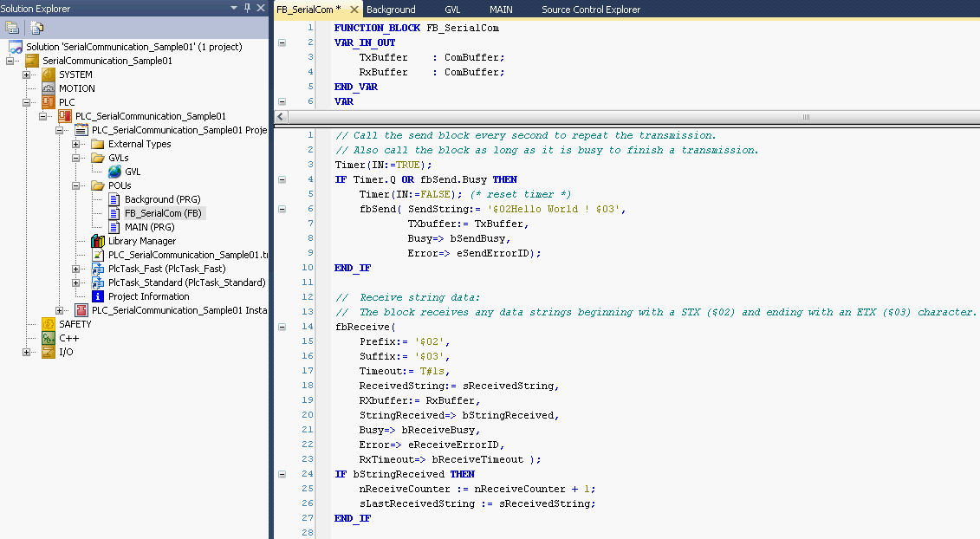
Task: Click the PLC_SerialCommunication_Sample01.tmc file icon
Action: click(98, 255)
